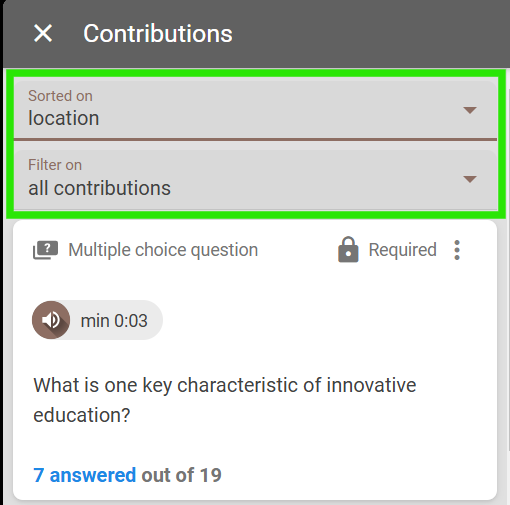Click the arrow beside all contributions filter
The height and width of the screenshot is (505, 510).
(x=470, y=180)
